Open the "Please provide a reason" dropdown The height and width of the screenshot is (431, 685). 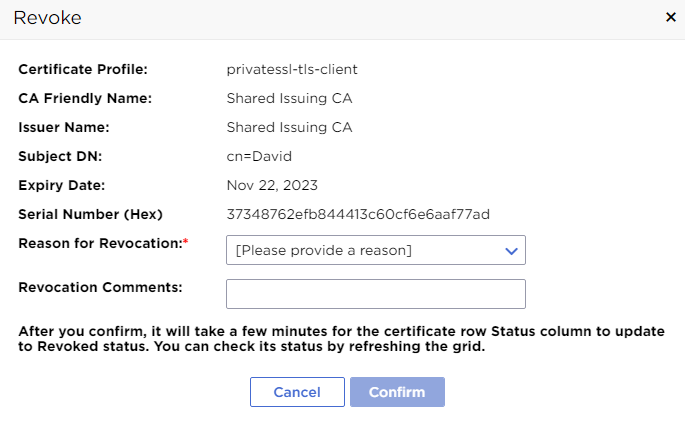(375, 250)
